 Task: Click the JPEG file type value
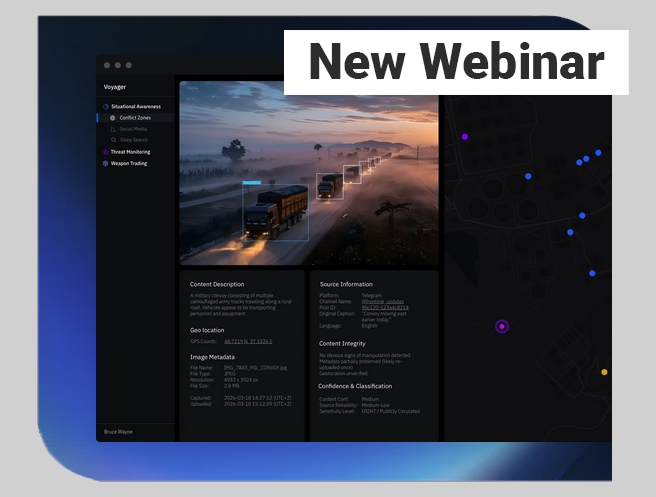click(230, 374)
